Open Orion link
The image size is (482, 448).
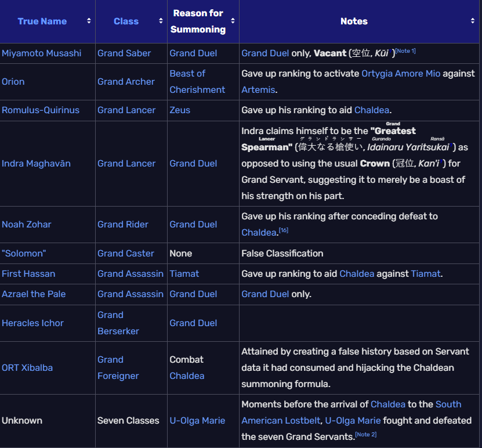click(x=13, y=82)
